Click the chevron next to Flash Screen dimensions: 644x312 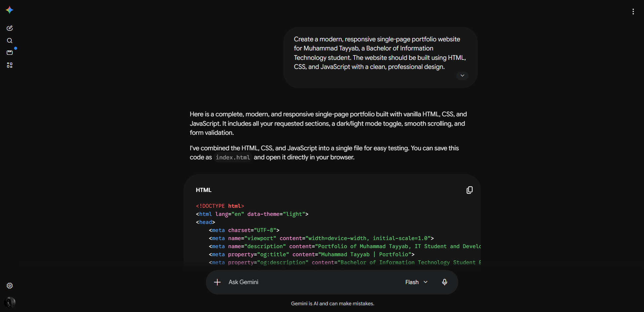[x=426, y=282]
